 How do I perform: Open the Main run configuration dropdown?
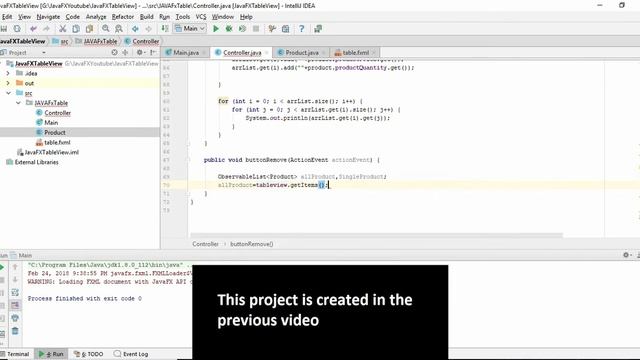(x=190, y=29)
